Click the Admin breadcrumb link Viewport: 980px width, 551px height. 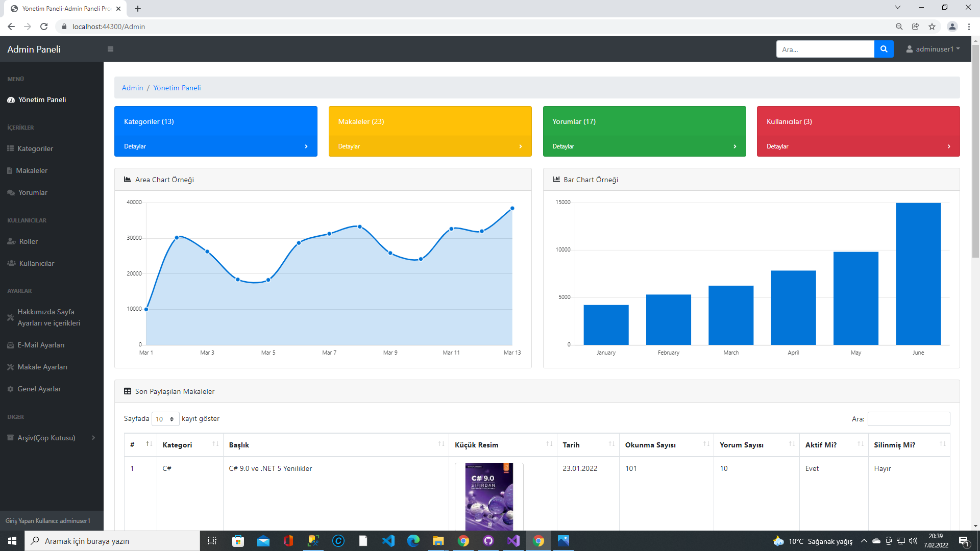coord(132,88)
